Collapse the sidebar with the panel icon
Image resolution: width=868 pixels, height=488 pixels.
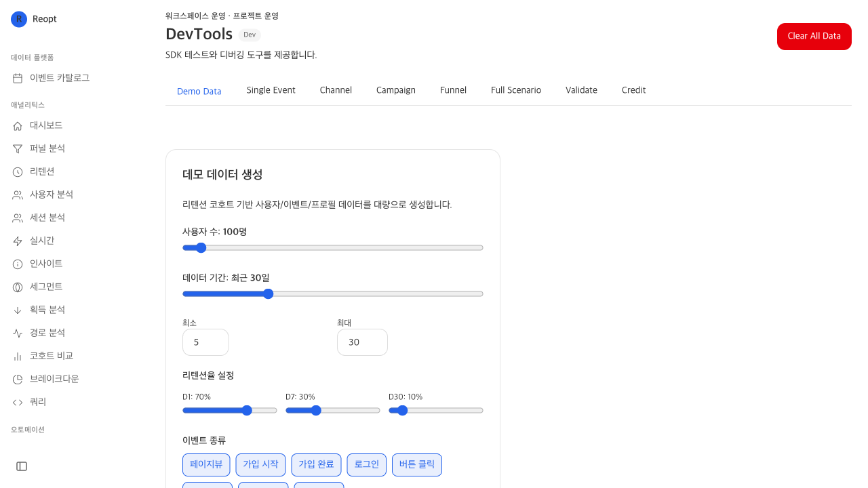(22, 466)
